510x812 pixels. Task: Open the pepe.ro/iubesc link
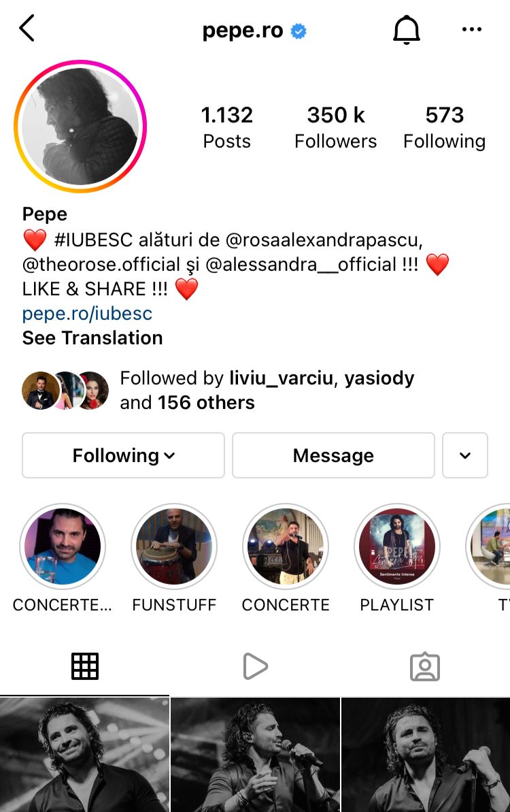tap(88, 313)
